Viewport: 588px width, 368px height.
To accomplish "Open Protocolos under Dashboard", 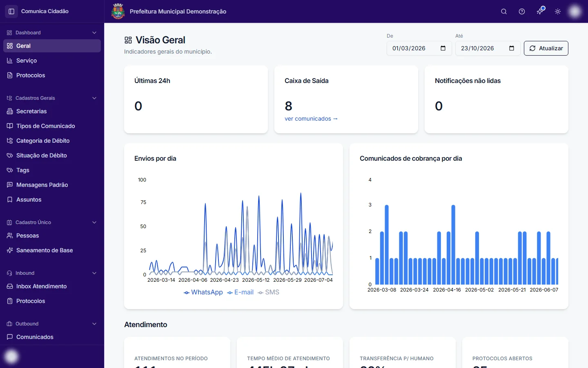I will [x=52, y=75].
